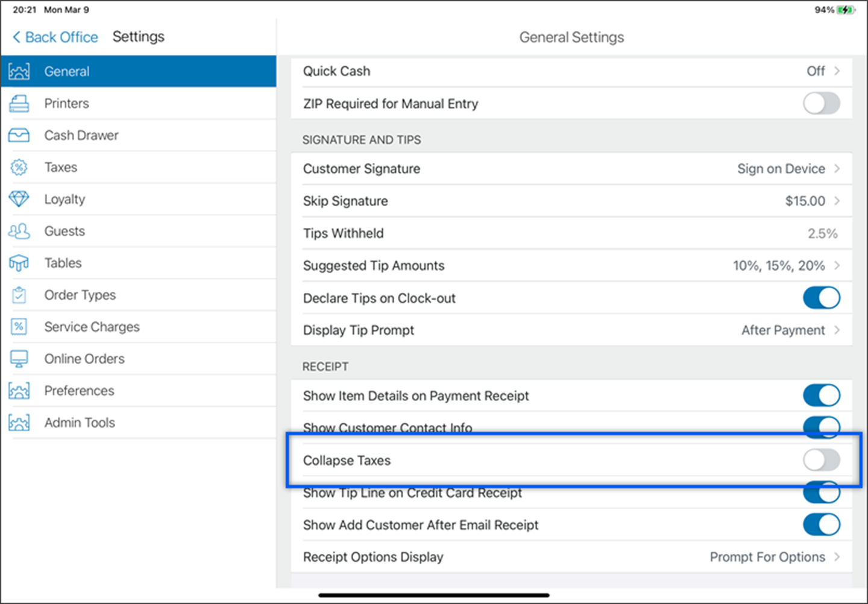The width and height of the screenshot is (868, 604).
Task: Click the Preferences icon
Action: point(19,391)
